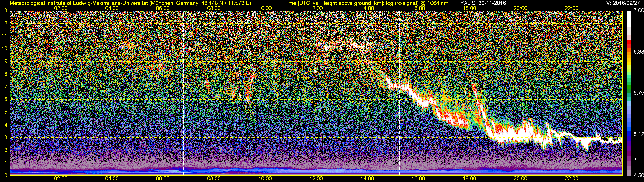Click the 1 km height axis label
The width and height of the screenshot is (644, 182).
tap(6, 163)
